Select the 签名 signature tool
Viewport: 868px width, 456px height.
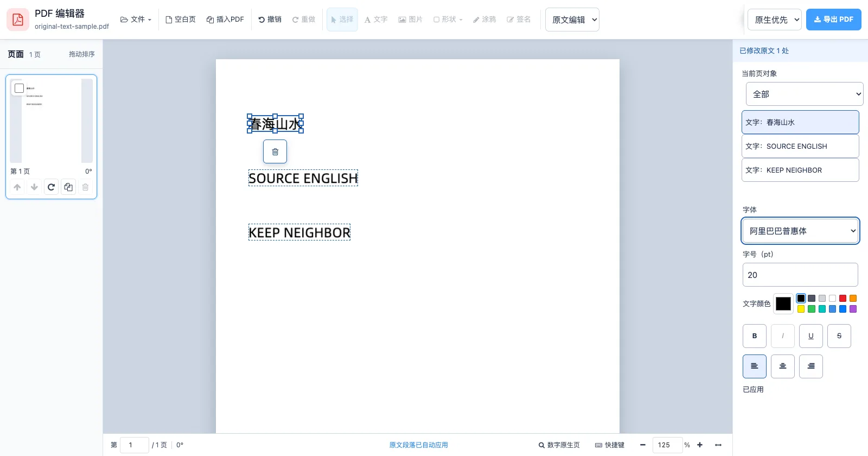pyautogui.click(x=519, y=20)
